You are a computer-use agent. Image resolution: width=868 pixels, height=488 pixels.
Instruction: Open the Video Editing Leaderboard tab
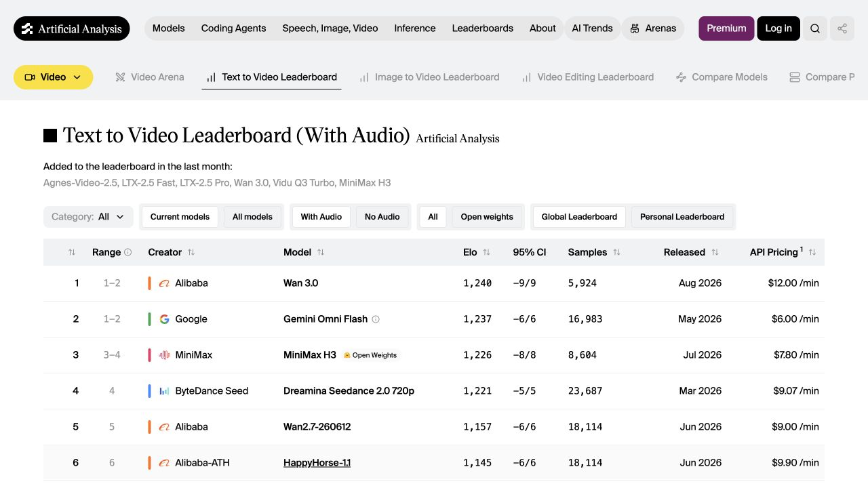[x=588, y=77]
